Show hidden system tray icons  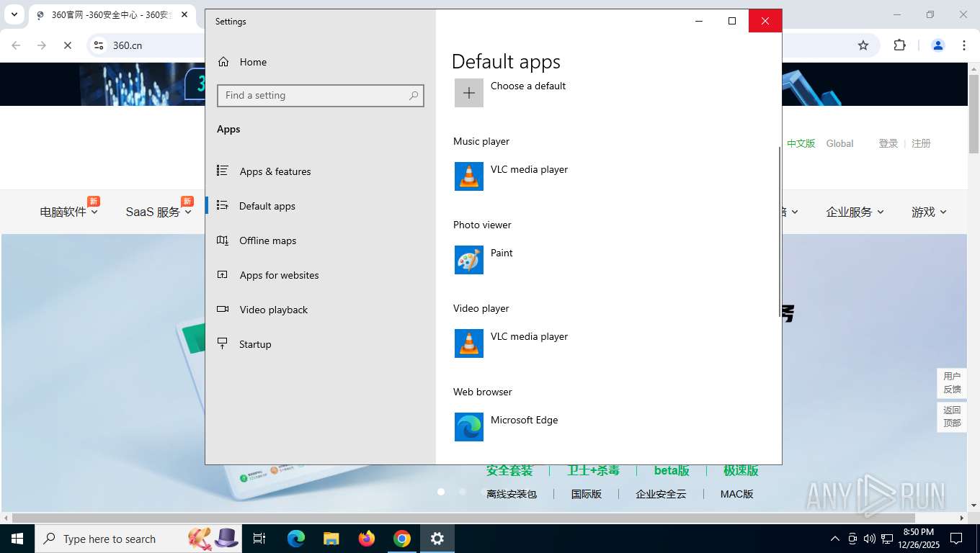835,539
